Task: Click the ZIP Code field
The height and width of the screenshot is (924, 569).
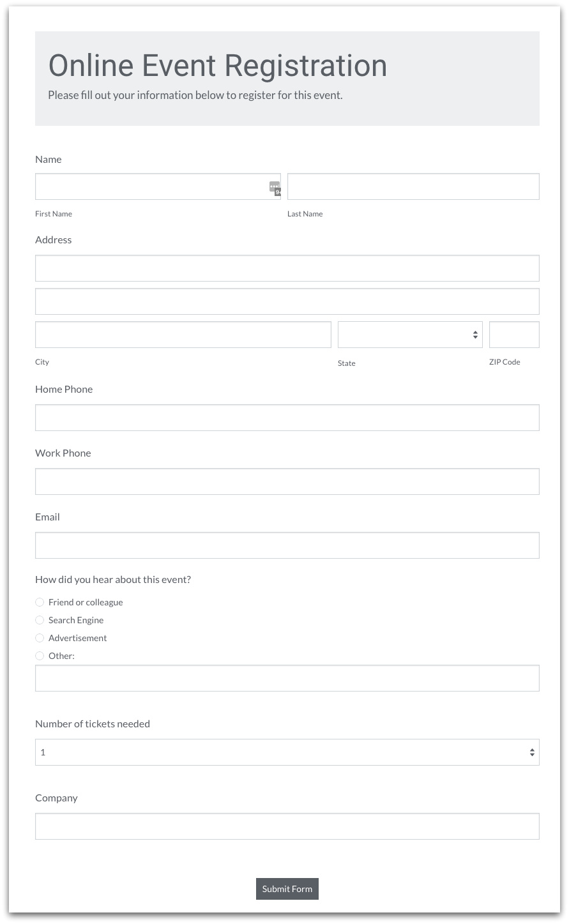Action: click(x=514, y=335)
